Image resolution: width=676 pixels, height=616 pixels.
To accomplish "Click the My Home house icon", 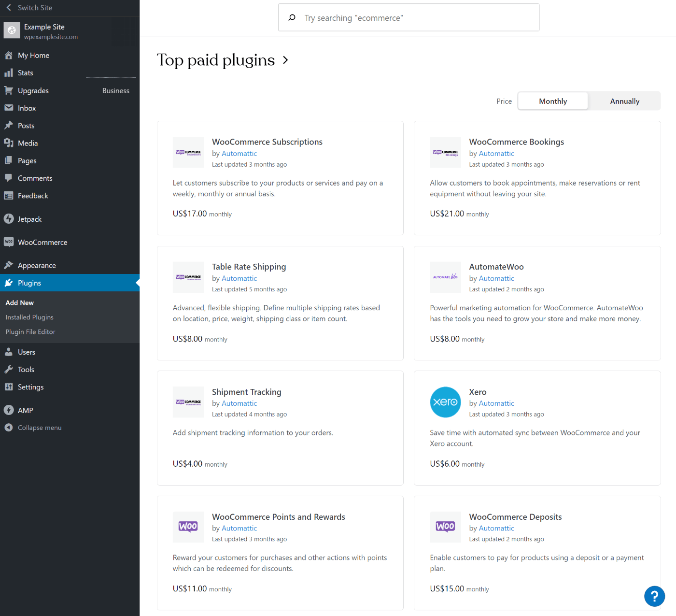I will pyautogui.click(x=9, y=55).
